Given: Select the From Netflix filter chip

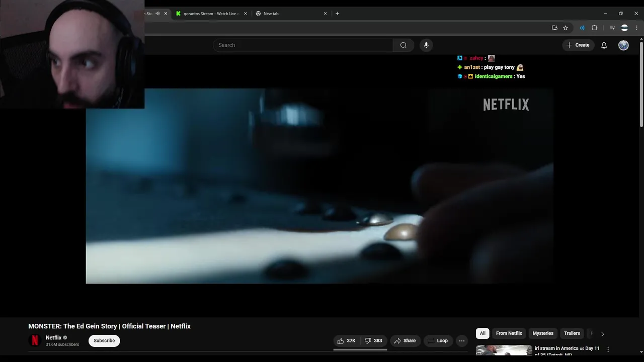Looking at the screenshot, I should [x=509, y=333].
